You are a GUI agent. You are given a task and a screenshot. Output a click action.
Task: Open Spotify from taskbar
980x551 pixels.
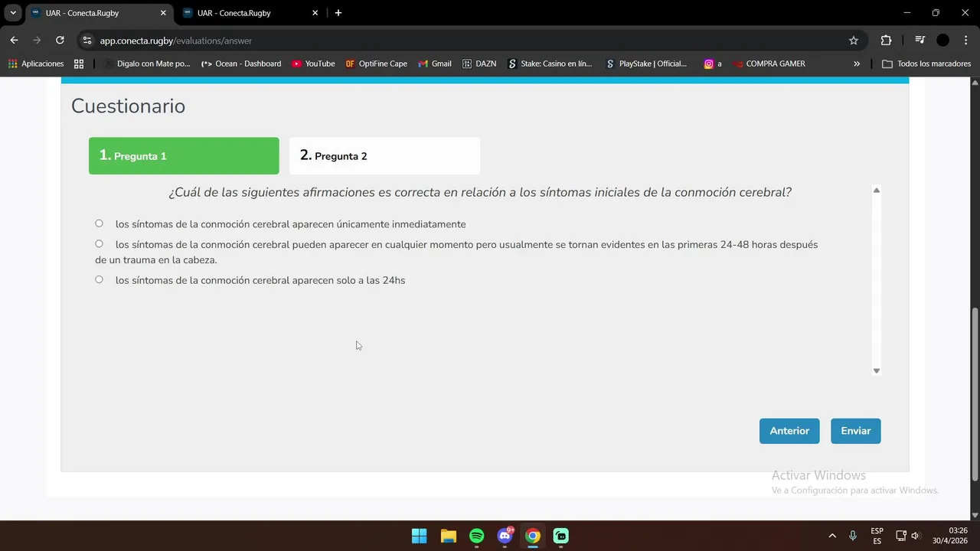[476, 536]
